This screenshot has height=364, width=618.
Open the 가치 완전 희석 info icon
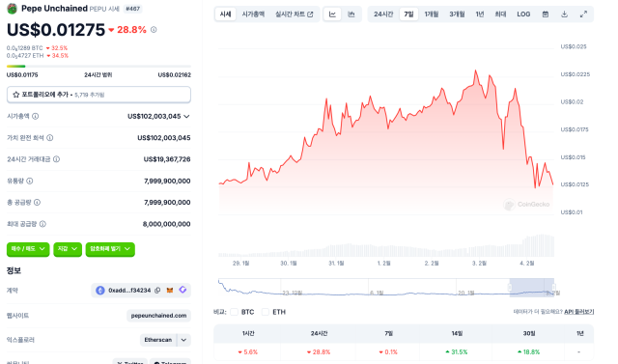pos(50,138)
